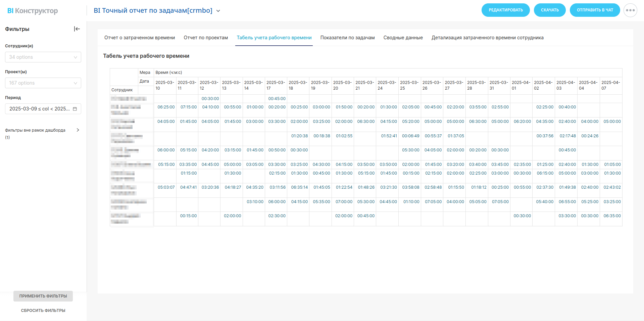Expand Фильтры вне рамок дашборда section

pos(78,130)
